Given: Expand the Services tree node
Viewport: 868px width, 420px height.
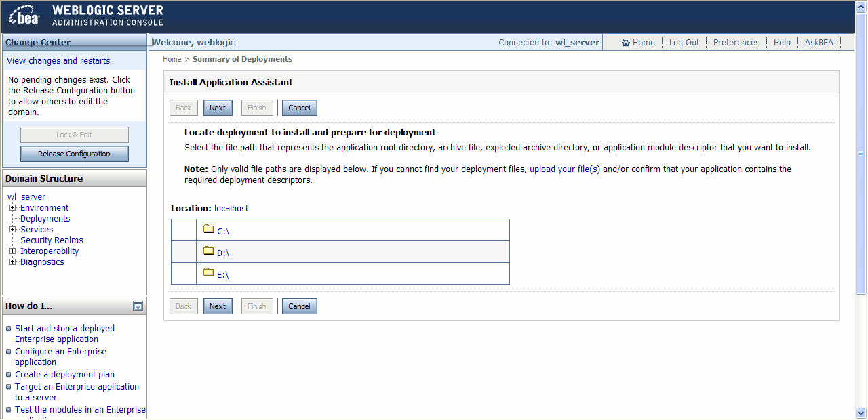Looking at the screenshot, I should pyautogui.click(x=13, y=230).
